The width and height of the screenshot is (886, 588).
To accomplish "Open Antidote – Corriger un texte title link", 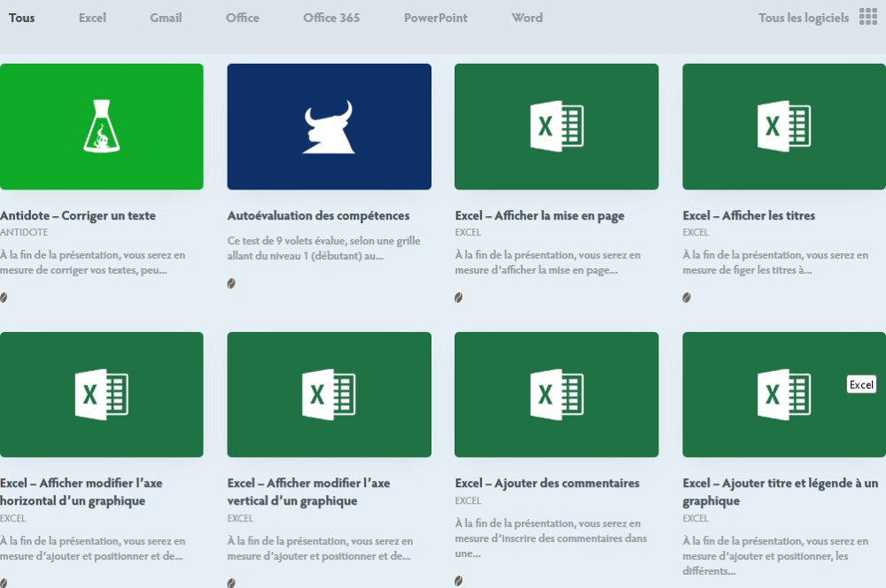I will tap(78, 215).
